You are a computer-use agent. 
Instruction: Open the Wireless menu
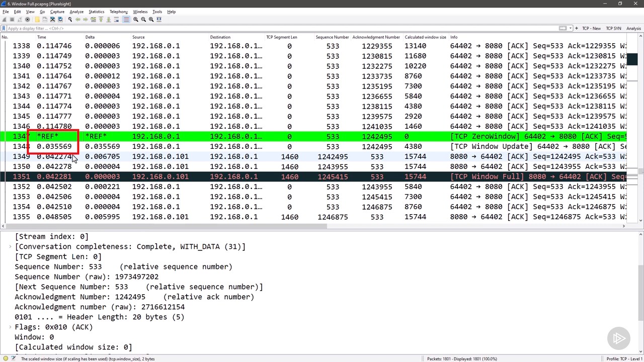click(140, 12)
